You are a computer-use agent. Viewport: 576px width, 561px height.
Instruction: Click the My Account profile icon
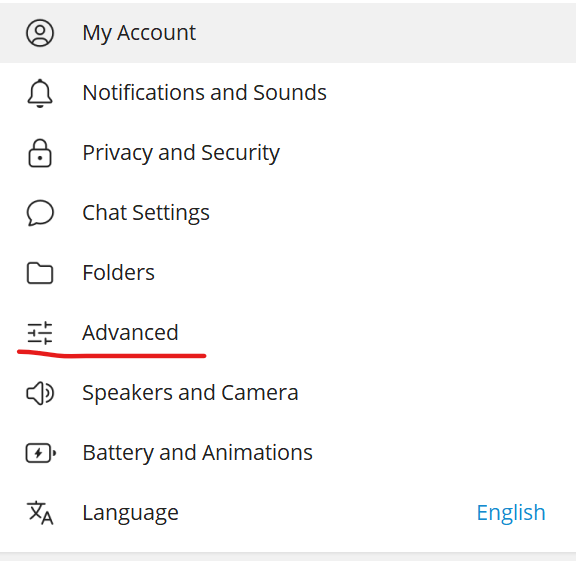click(x=40, y=33)
